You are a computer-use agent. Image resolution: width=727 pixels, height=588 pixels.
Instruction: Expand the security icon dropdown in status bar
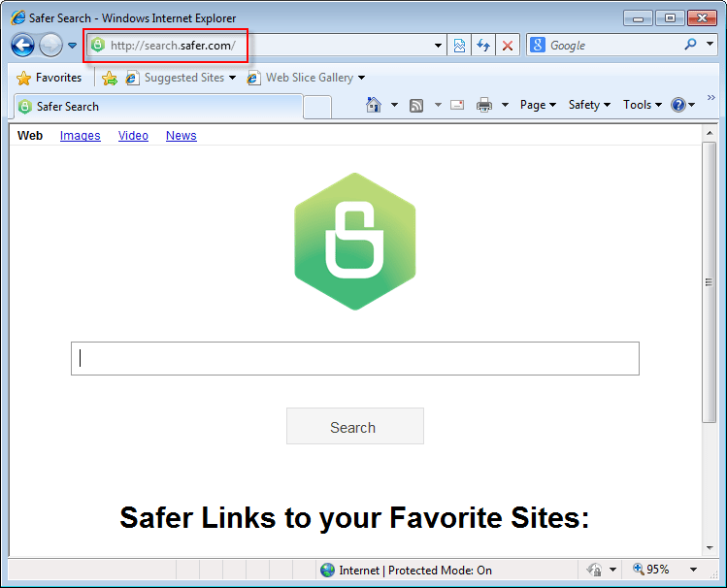[x=612, y=570]
